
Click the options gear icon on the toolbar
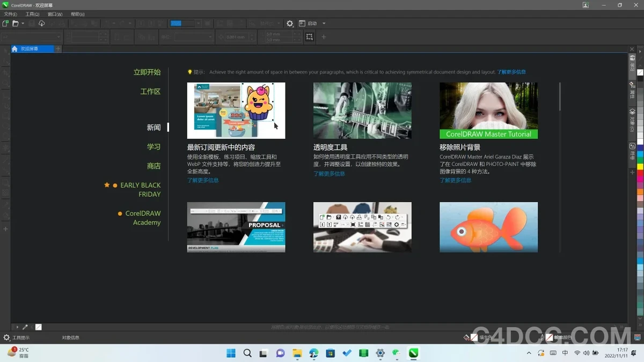pyautogui.click(x=290, y=23)
